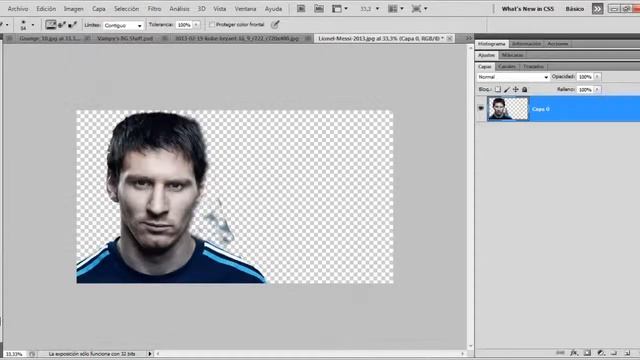Open the Filtro menu
The width and height of the screenshot is (640, 360).
(154, 9)
